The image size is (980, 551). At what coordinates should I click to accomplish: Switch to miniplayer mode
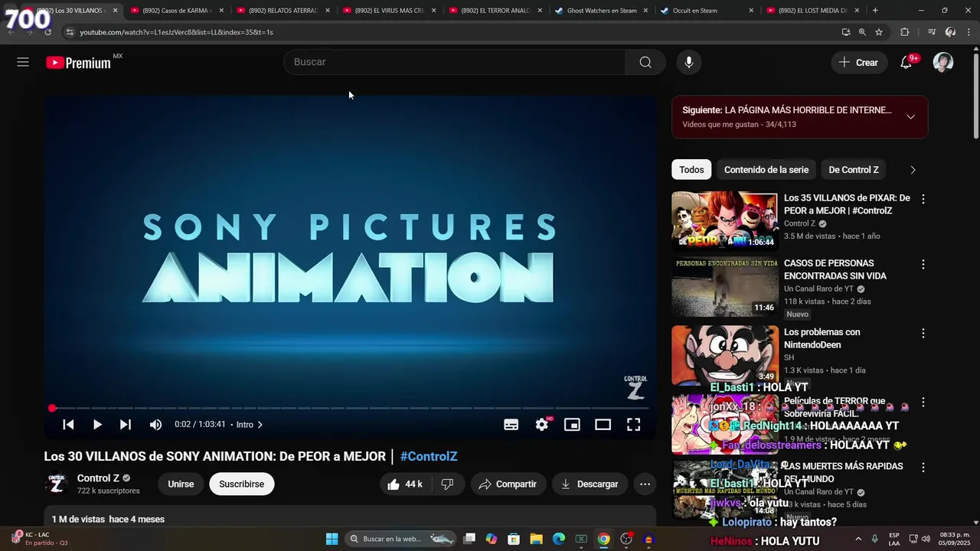click(572, 425)
